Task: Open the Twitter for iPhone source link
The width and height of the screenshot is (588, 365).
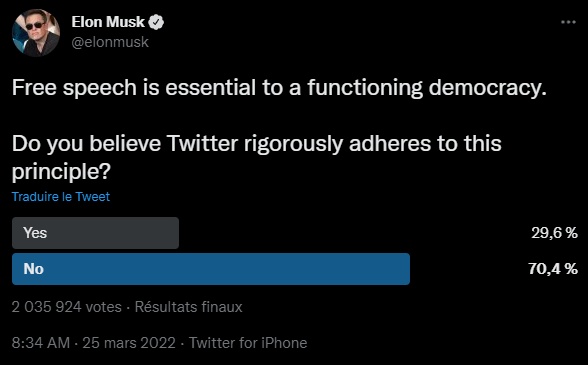Action: [x=248, y=343]
